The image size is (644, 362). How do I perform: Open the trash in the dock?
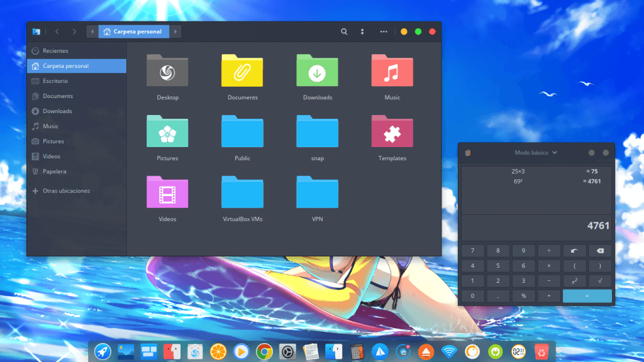point(541,352)
